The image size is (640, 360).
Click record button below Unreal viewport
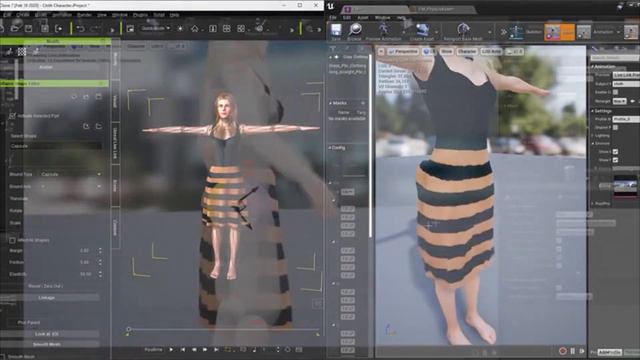562,351
